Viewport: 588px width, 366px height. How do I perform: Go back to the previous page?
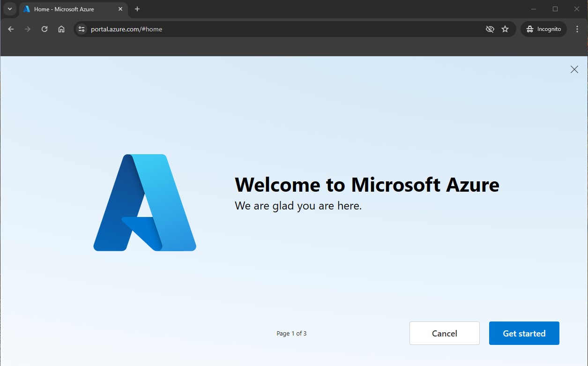(11, 29)
